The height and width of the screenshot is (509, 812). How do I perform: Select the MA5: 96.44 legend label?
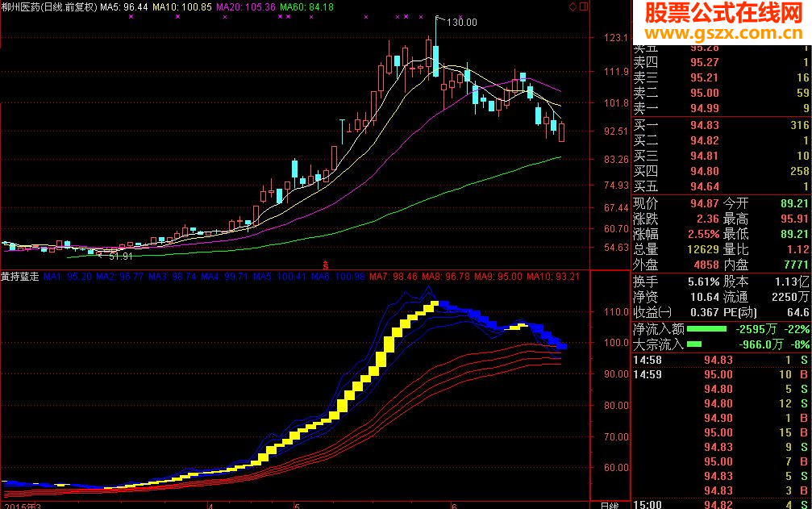click(x=123, y=7)
